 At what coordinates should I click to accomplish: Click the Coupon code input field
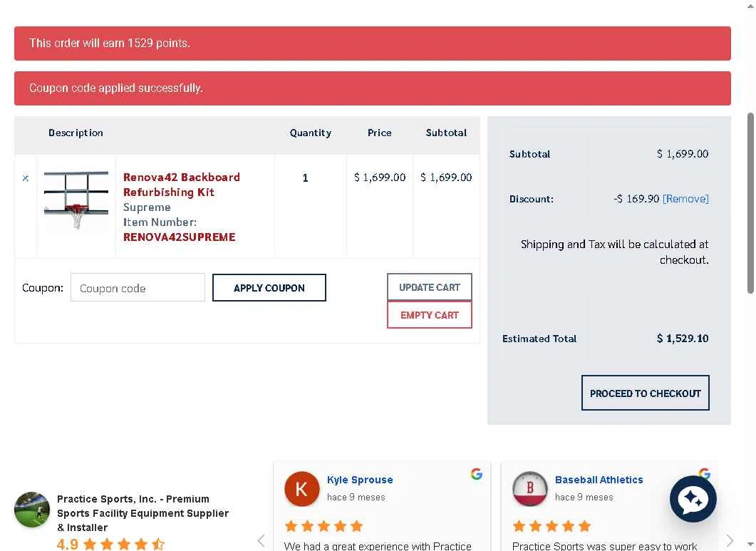click(138, 287)
